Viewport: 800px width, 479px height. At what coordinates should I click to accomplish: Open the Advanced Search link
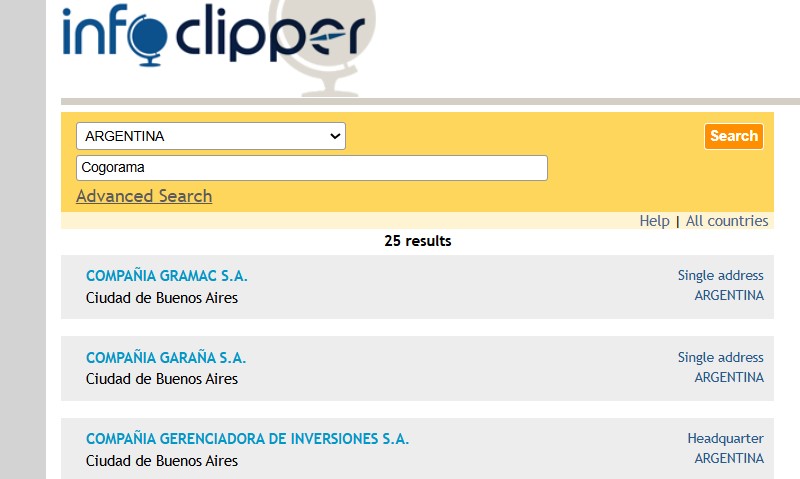coord(144,196)
